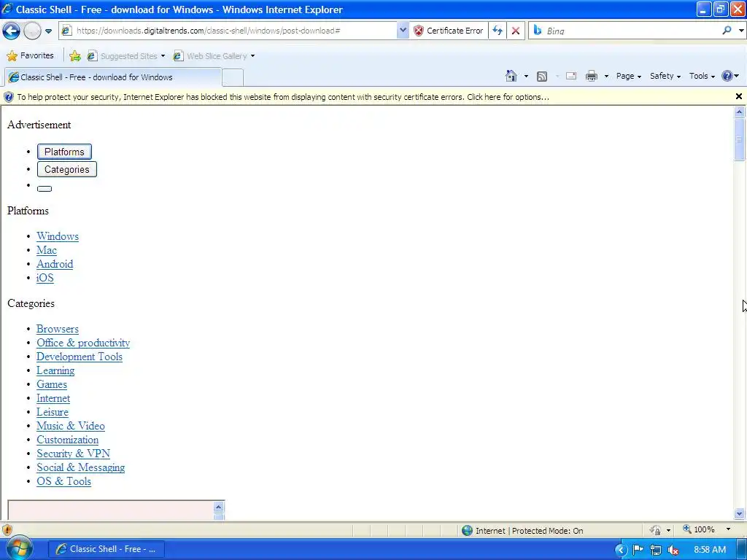The image size is (747, 560).
Task: Open the Windows platform link
Action: (58, 236)
